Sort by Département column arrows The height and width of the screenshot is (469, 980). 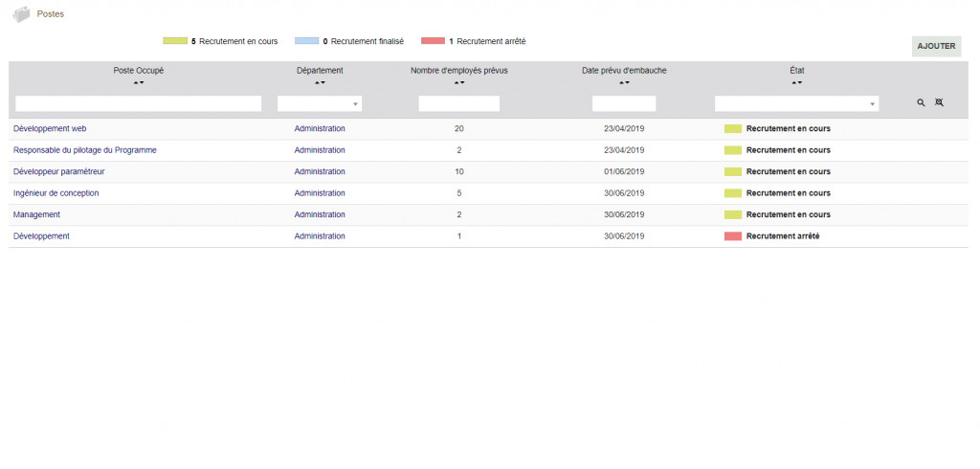click(x=320, y=83)
